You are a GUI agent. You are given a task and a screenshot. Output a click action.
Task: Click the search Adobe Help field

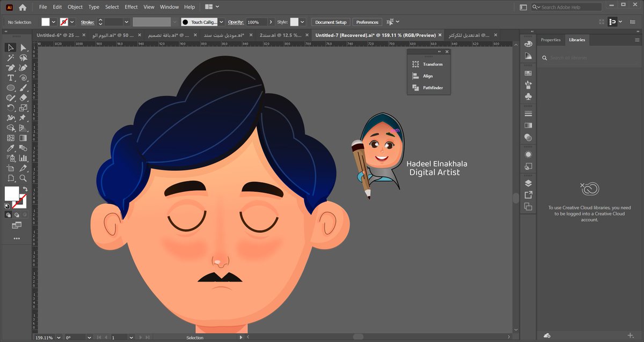[x=569, y=7]
